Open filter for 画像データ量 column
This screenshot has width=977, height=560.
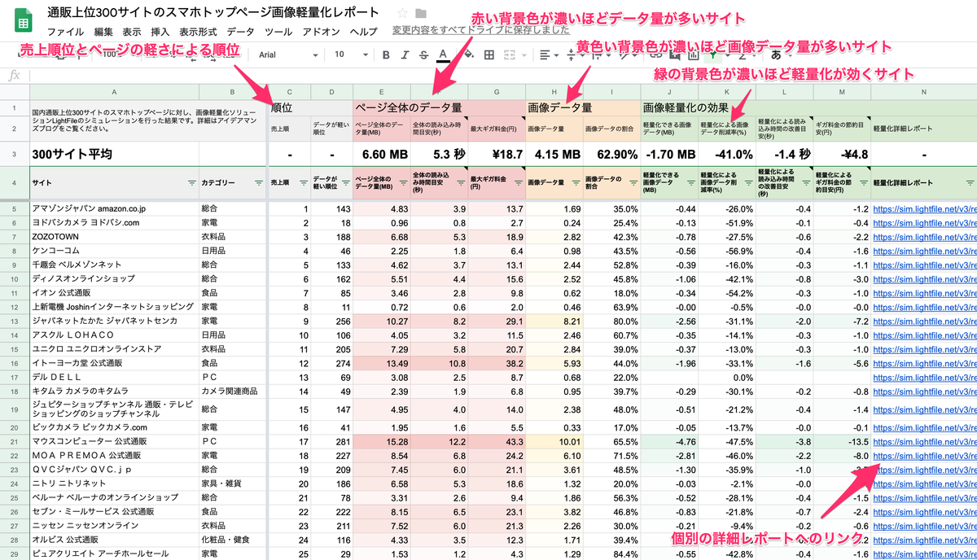pos(575,183)
